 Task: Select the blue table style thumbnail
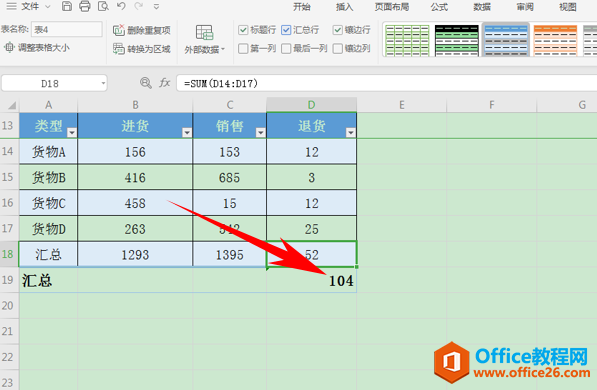[x=506, y=40]
